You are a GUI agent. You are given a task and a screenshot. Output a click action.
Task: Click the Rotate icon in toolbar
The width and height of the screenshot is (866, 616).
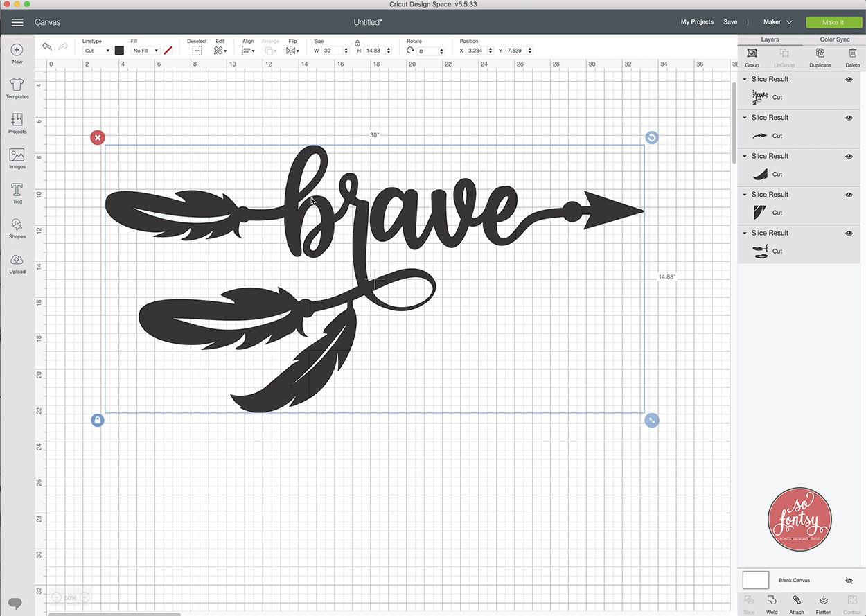[410, 51]
